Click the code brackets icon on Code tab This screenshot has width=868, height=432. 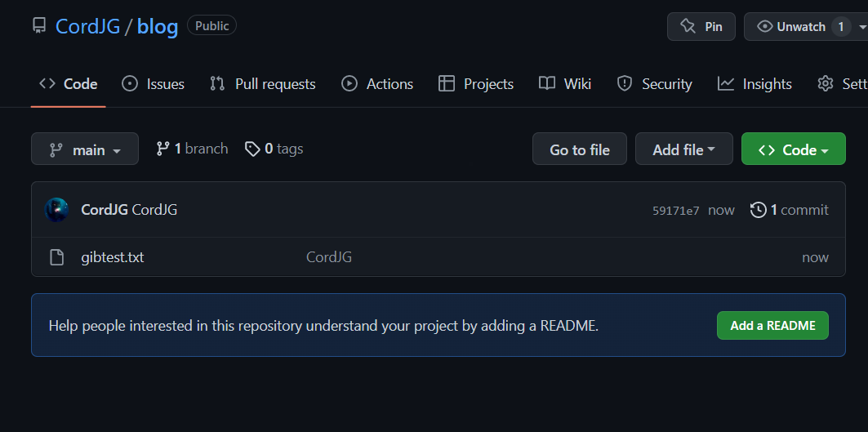(x=47, y=83)
